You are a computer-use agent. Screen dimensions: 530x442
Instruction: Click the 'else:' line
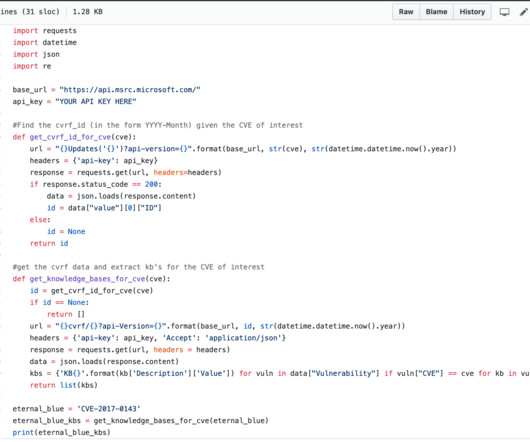[40, 220]
